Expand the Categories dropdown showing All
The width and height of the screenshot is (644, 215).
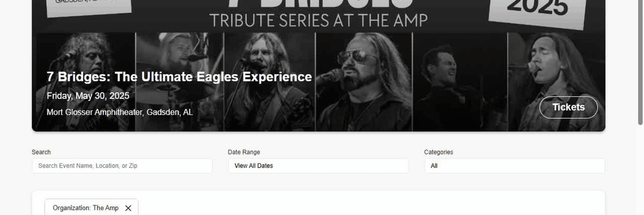pos(514,166)
